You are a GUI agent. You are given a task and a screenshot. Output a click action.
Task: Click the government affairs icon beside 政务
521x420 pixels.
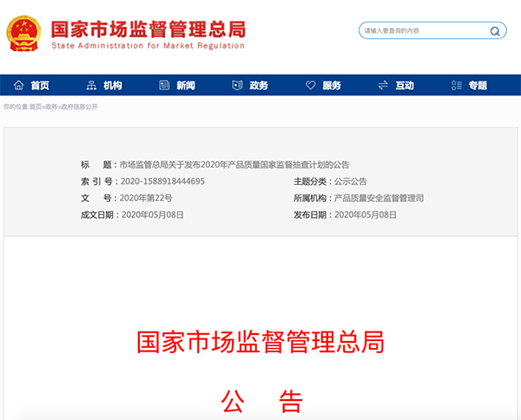click(x=237, y=86)
